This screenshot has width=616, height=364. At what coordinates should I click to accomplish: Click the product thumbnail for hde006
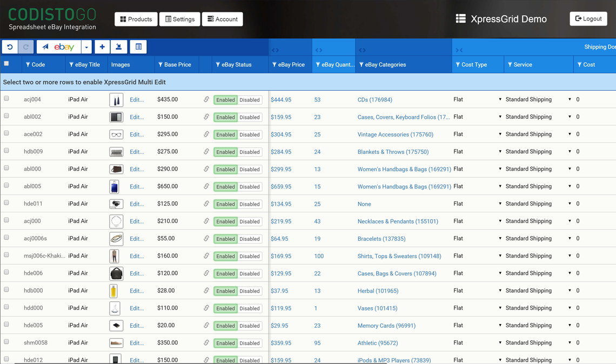[x=116, y=274]
